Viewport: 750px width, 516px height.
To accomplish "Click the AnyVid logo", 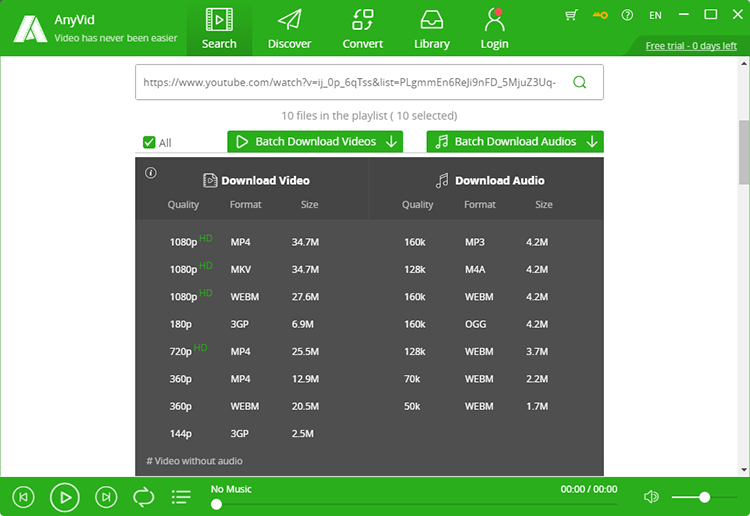I will [30, 29].
